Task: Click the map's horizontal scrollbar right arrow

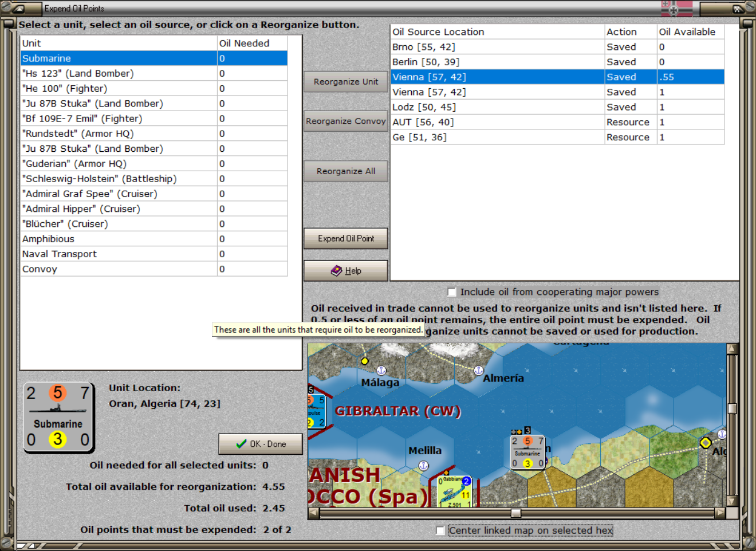Action: click(x=720, y=513)
